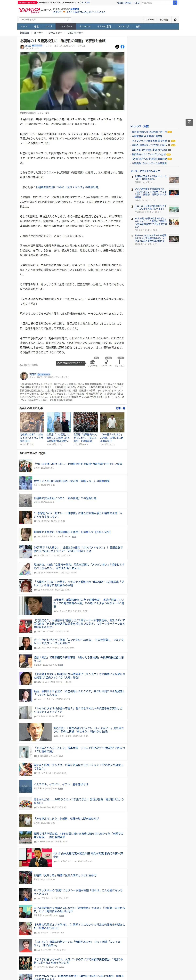196x980 pixels.
Task: Open related article 女性12人の口に砂利を詰め
Action: [x=72, y=481]
